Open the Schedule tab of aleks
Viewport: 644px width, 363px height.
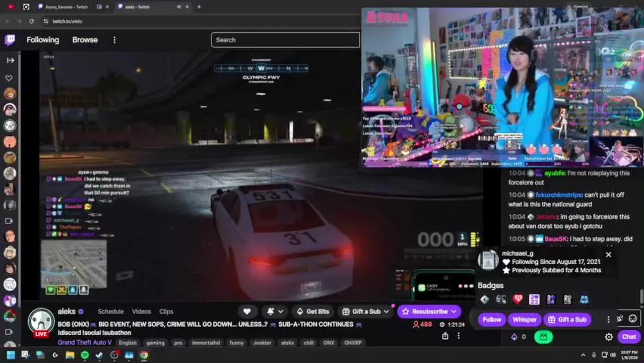tap(110, 312)
